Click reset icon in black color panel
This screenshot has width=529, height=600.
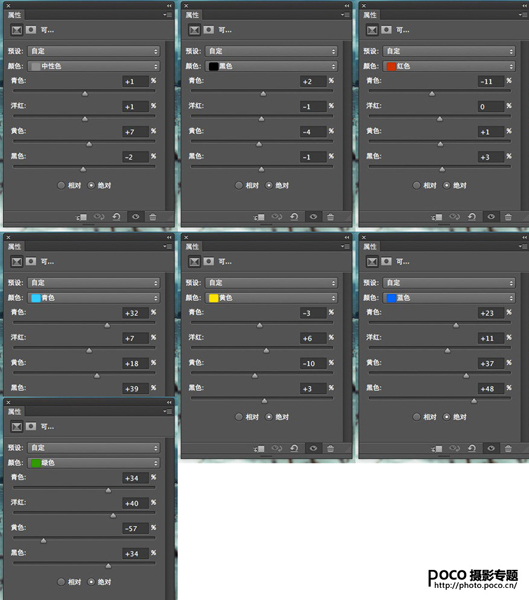pos(294,217)
